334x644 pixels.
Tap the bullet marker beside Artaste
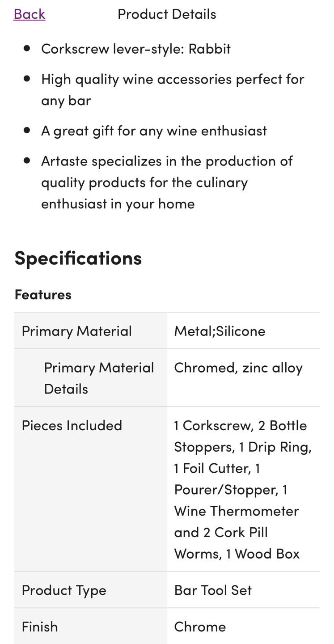point(27,160)
